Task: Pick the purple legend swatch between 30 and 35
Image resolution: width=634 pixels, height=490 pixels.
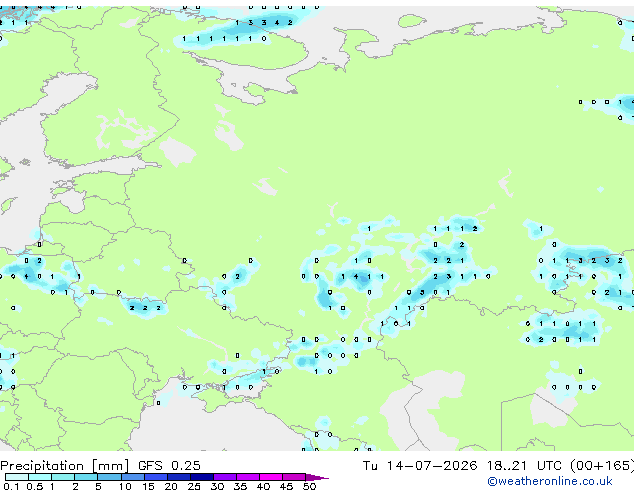Action: (225, 477)
